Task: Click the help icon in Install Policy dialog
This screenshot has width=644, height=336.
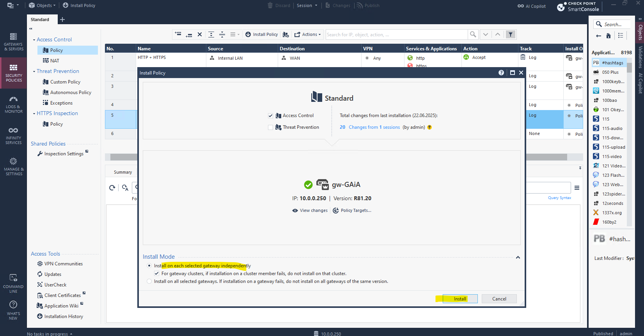Action: [x=501, y=73]
